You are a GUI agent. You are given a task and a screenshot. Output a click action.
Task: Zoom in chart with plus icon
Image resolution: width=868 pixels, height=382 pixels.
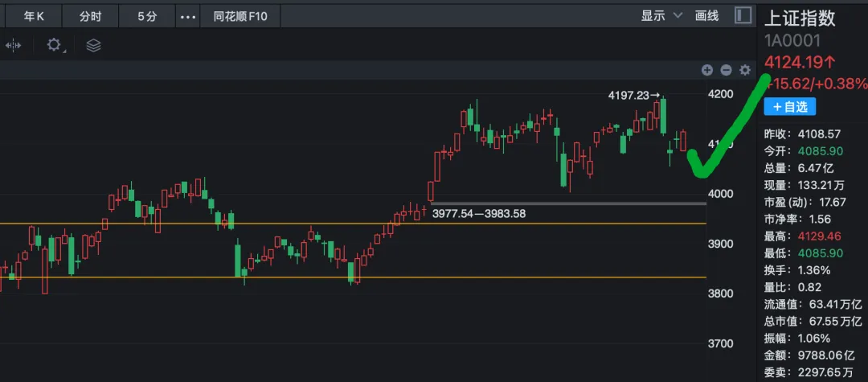[707, 70]
